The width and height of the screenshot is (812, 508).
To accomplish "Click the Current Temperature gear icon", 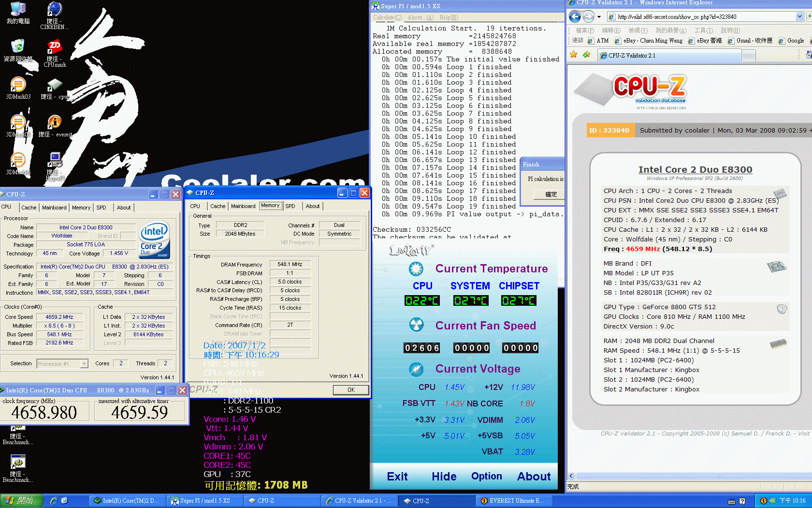I will pos(416,269).
